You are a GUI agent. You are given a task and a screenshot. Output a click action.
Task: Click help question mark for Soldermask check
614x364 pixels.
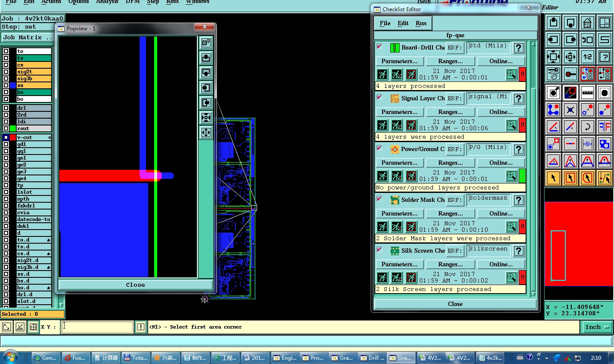click(x=519, y=200)
